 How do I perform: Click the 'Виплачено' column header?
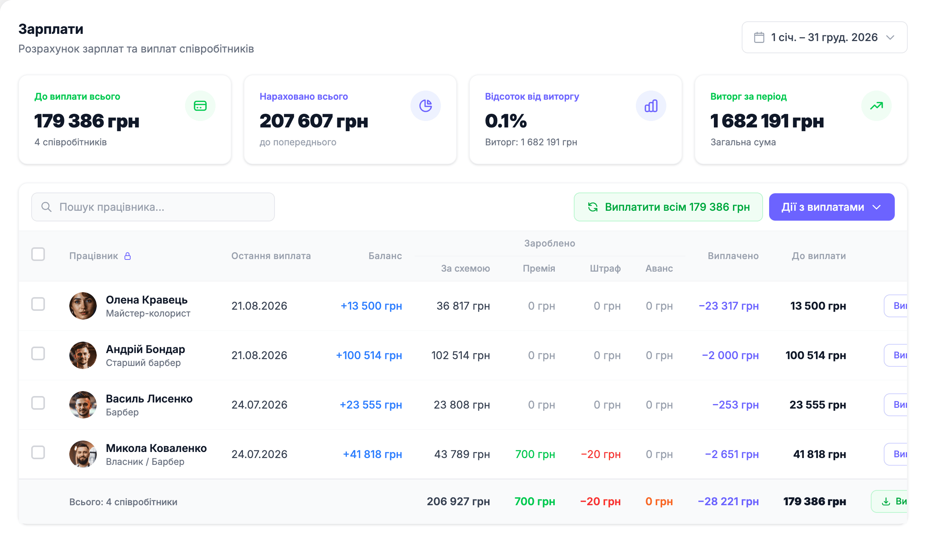pos(733,256)
